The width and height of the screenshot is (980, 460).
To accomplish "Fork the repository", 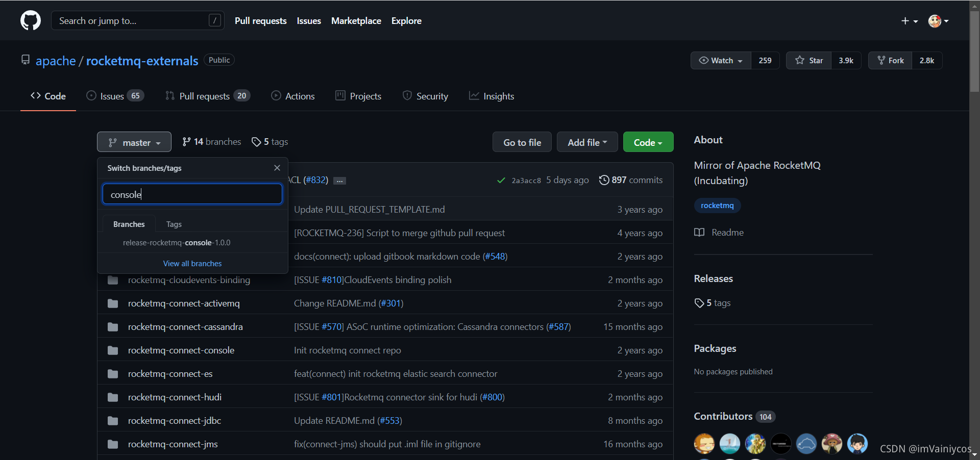I will 890,60.
